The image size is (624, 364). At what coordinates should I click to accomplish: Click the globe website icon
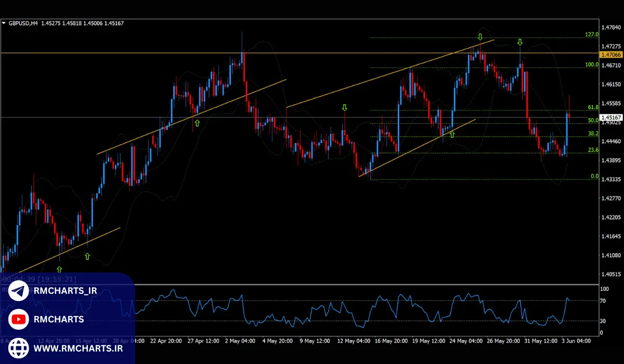point(19,347)
